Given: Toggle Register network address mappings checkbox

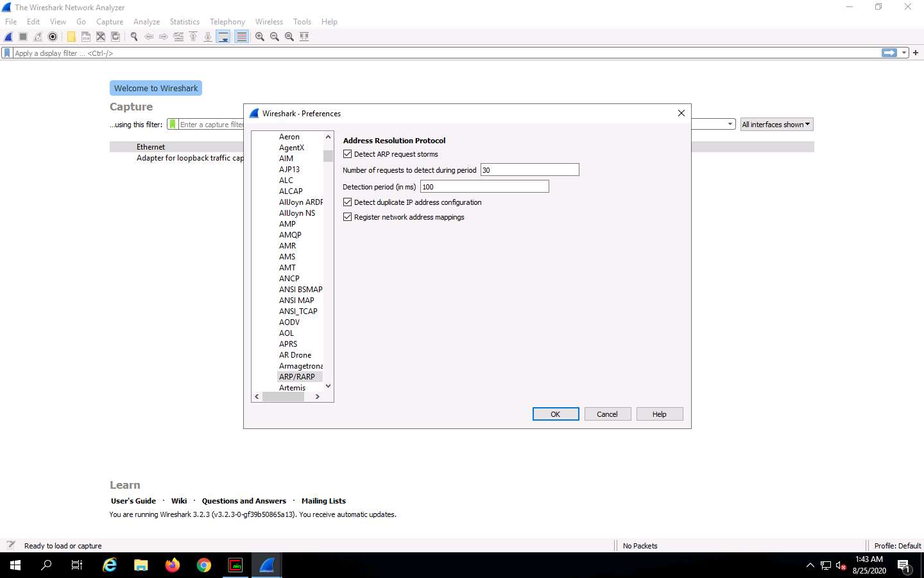Looking at the screenshot, I should tap(348, 217).
